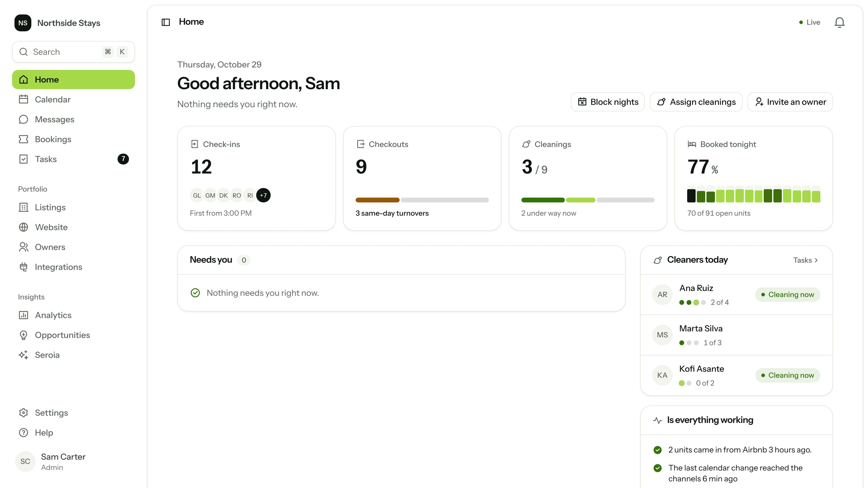Click the Live status indicator
868x488 pixels.
(x=809, y=22)
